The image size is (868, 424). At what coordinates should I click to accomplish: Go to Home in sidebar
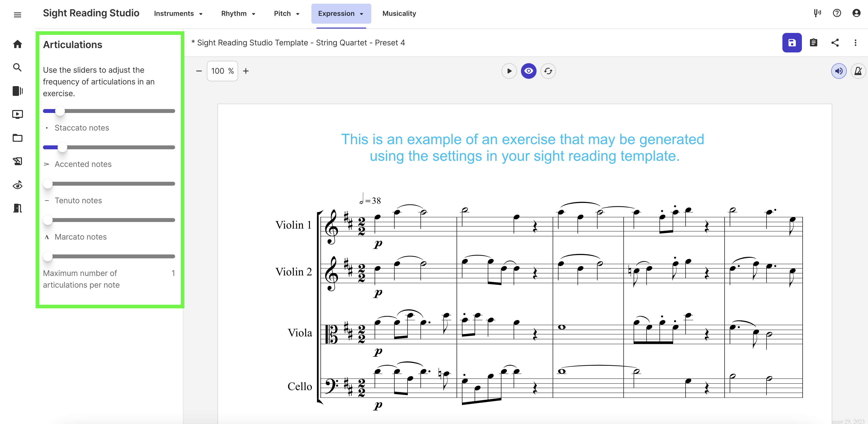click(18, 44)
